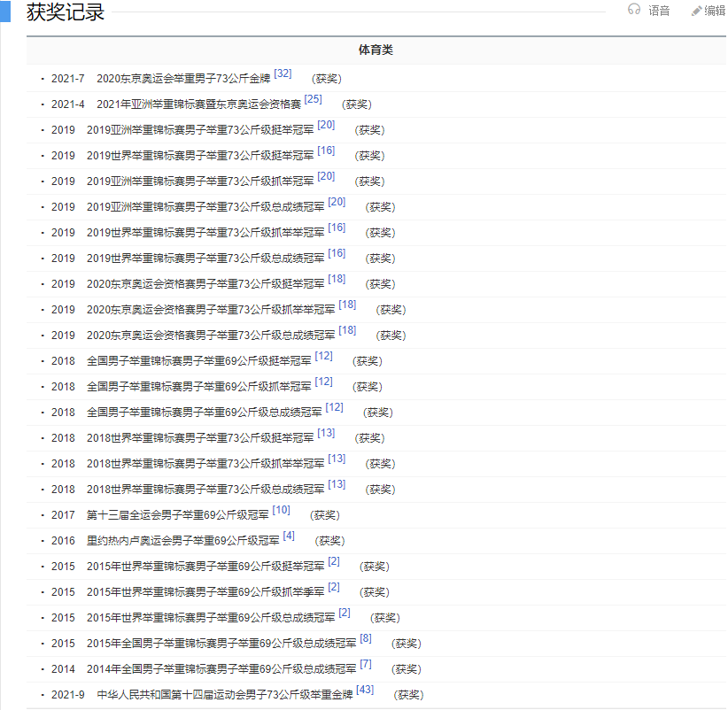Click the text 2015年世界举重锦标赛男子举重69公斤级抓举季军

click(205, 592)
